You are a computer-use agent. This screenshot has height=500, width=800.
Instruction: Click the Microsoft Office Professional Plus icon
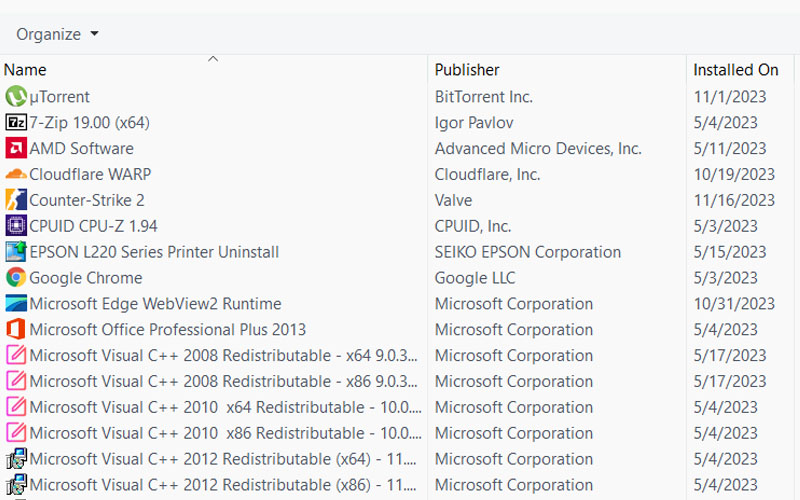tap(16, 330)
